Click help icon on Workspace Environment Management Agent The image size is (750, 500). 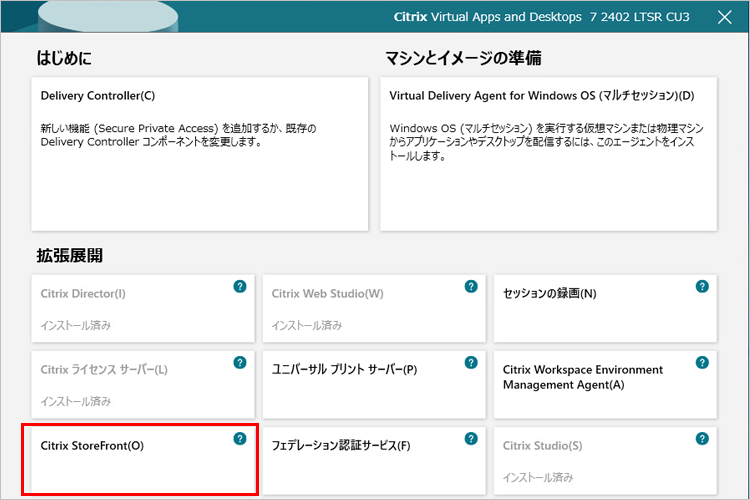tap(702, 363)
